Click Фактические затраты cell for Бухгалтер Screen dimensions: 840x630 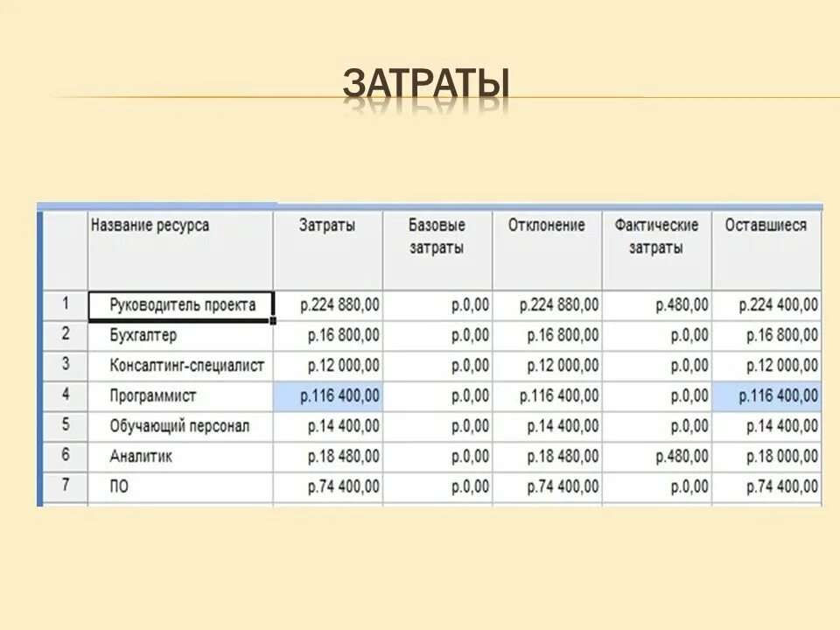click(657, 336)
